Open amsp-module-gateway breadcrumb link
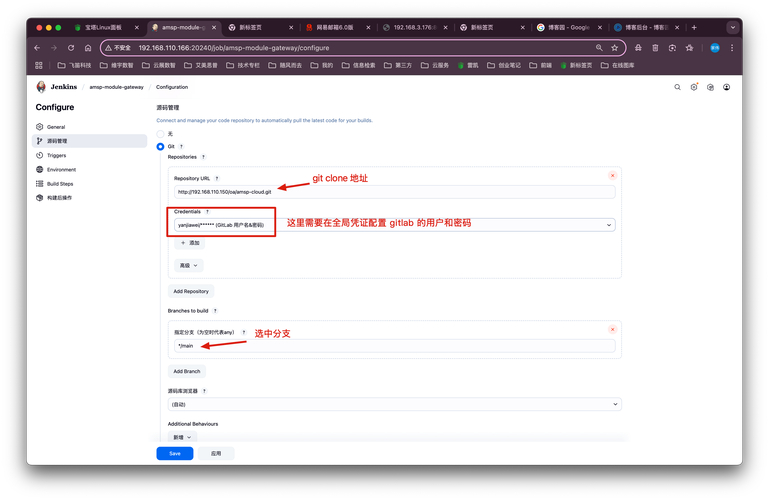This screenshot has height=500, width=769. [116, 87]
